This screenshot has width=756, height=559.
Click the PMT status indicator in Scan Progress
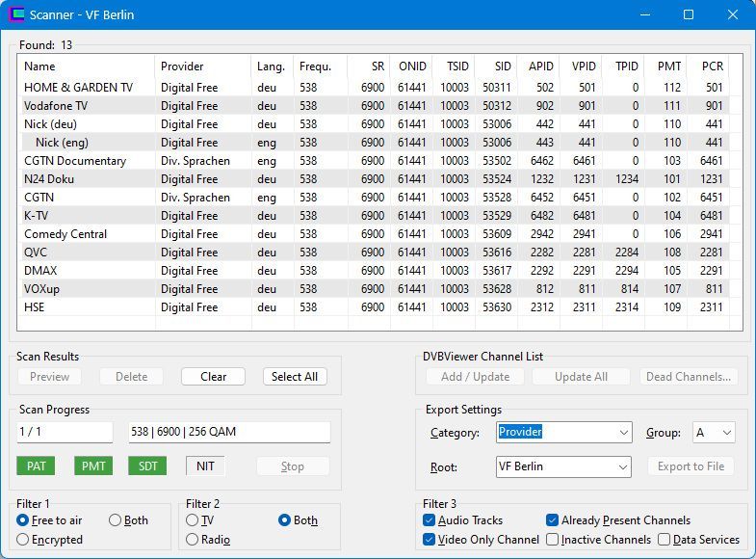93,466
